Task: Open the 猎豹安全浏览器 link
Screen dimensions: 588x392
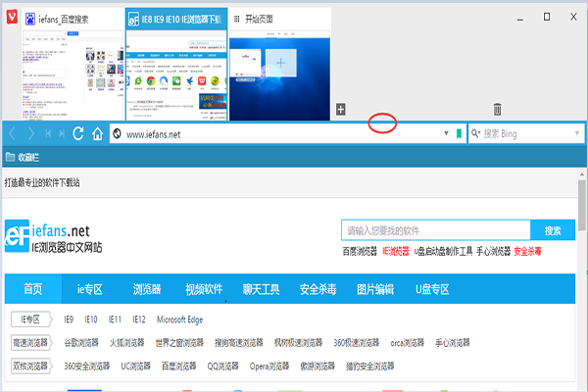Action: pyautogui.click(x=370, y=366)
